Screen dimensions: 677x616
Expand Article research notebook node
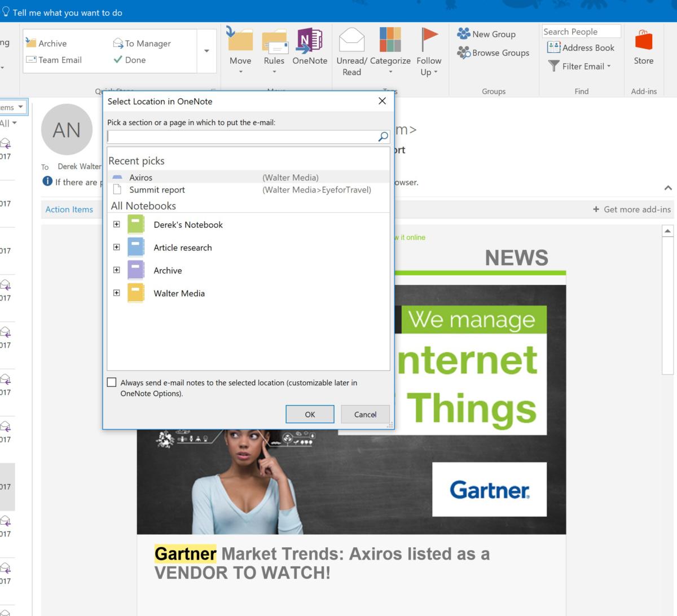(x=116, y=247)
